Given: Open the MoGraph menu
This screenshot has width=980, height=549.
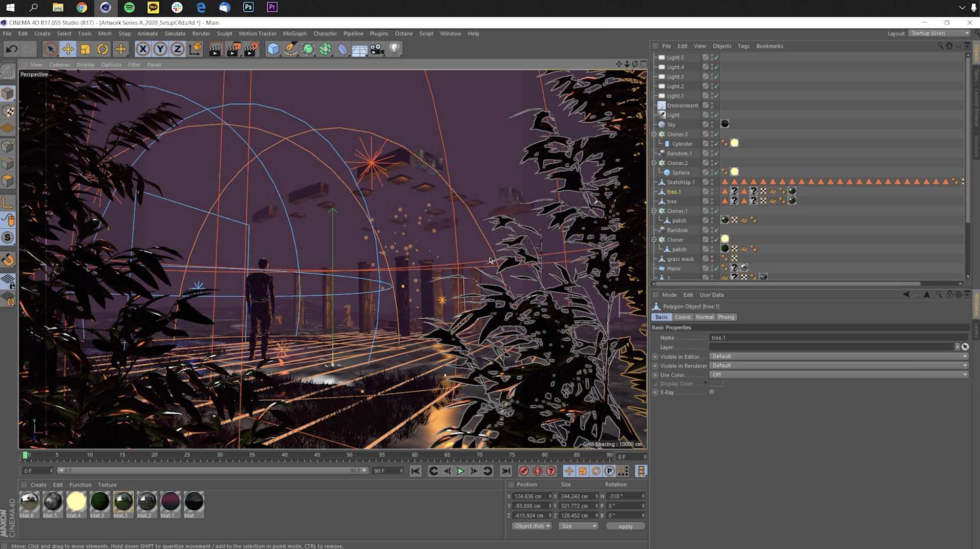Looking at the screenshot, I should (x=294, y=33).
